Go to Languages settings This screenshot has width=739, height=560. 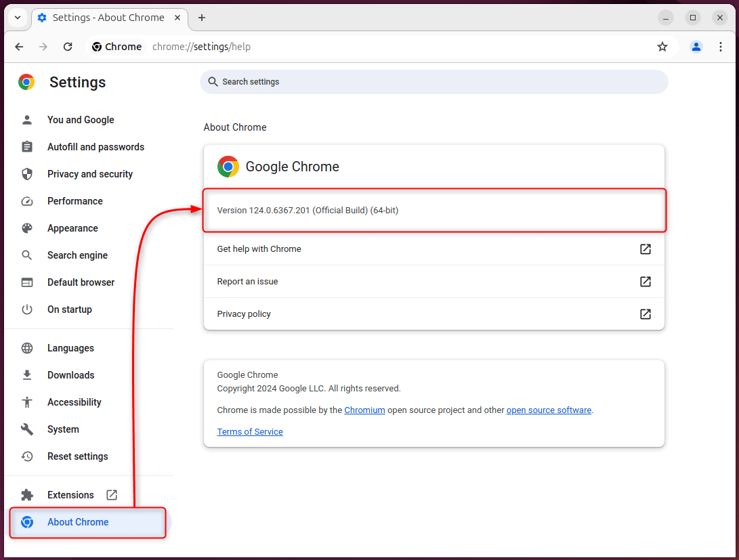point(70,348)
